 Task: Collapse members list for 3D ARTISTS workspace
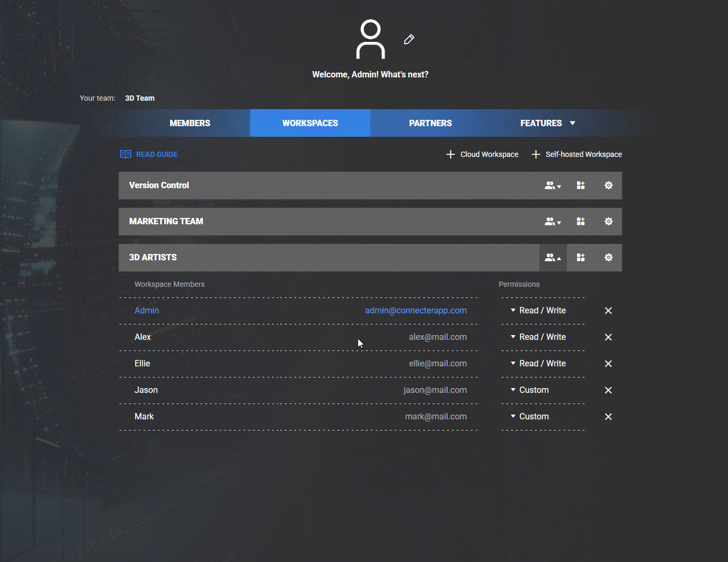[x=553, y=258]
